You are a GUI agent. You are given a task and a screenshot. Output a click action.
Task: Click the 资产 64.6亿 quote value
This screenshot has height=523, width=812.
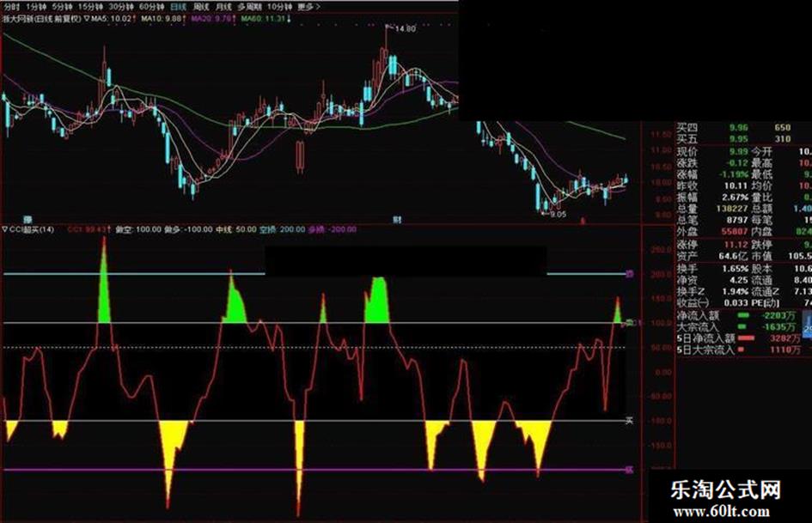734,256
